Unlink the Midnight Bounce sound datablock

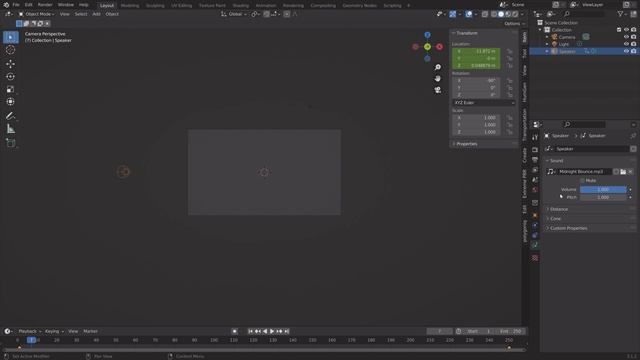631,172
